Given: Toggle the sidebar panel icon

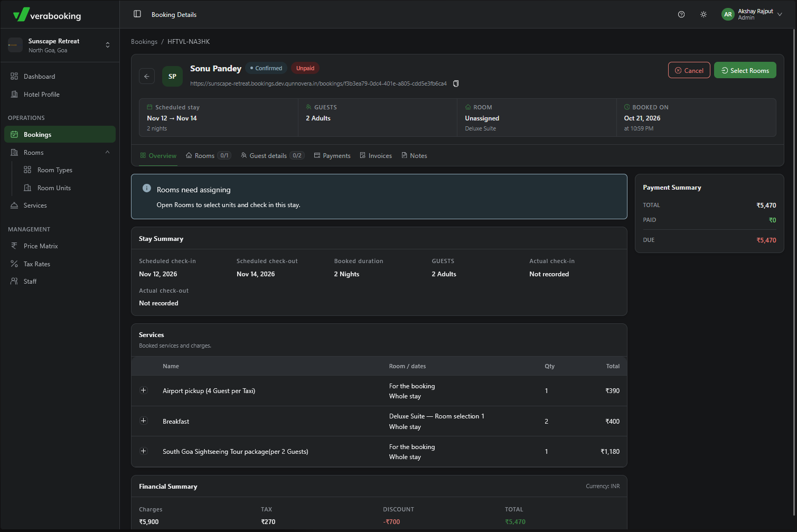Looking at the screenshot, I should pos(137,14).
